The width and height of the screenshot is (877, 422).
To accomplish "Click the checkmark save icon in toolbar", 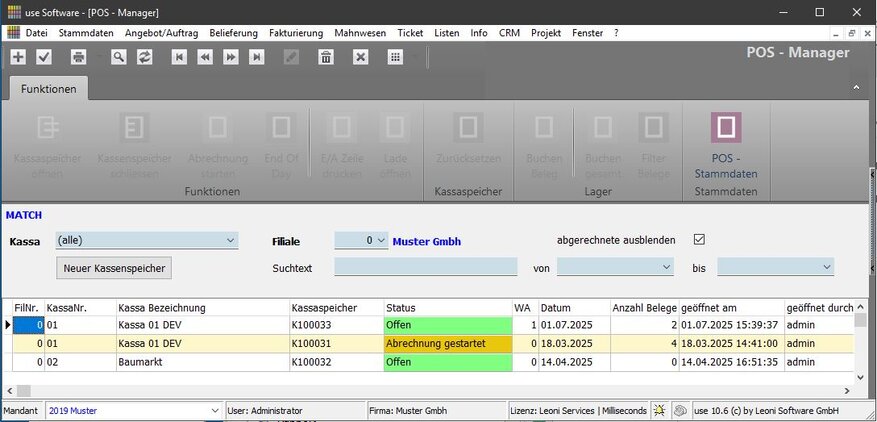I will [x=44, y=57].
